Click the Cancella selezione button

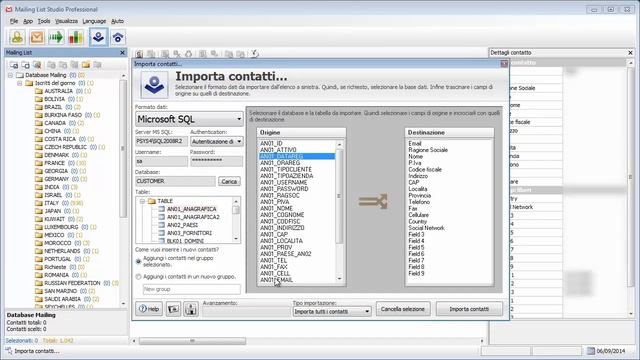point(403,309)
